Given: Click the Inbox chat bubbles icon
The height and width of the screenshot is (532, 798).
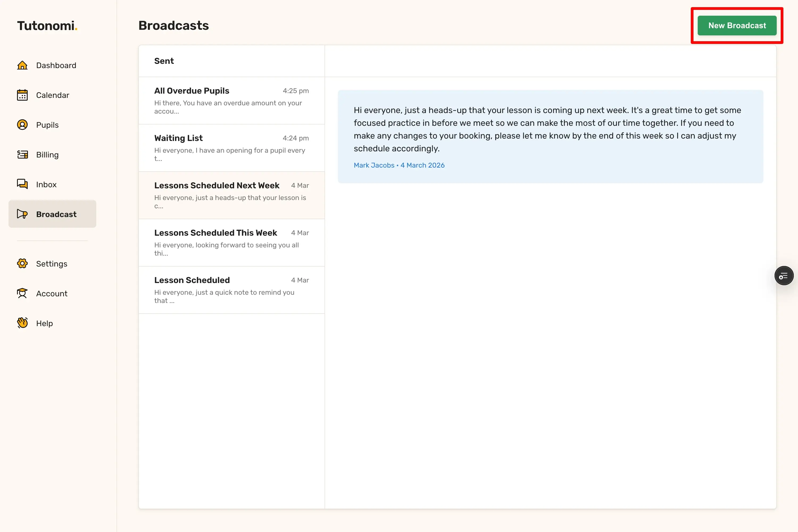Looking at the screenshot, I should tap(22, 184).
